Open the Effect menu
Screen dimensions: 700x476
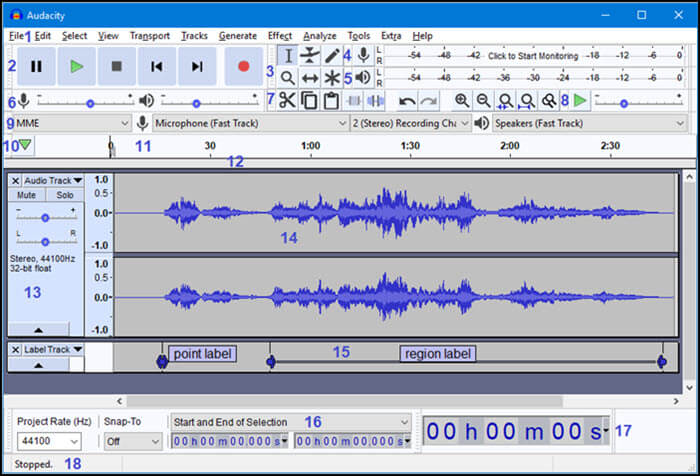[280, 36]
